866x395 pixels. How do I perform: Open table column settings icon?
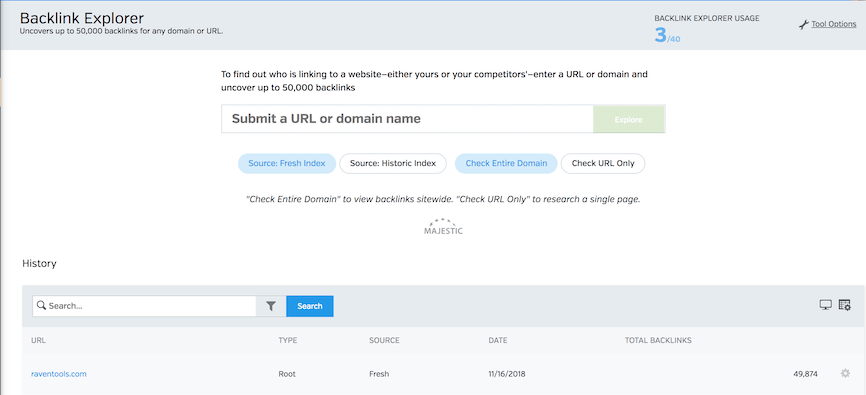pyautogui.click(x=844, y=305)
